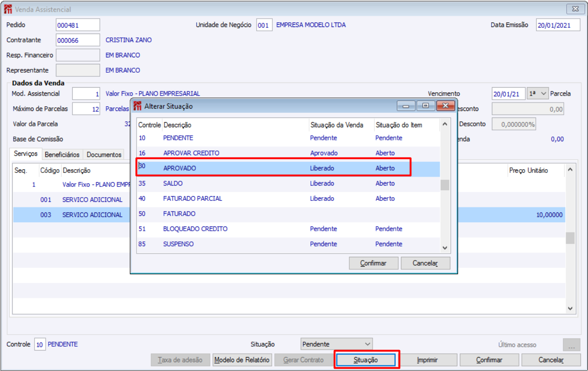Click the Gerar Contrato button
588x371 pixels.
[x=304, y=360]
